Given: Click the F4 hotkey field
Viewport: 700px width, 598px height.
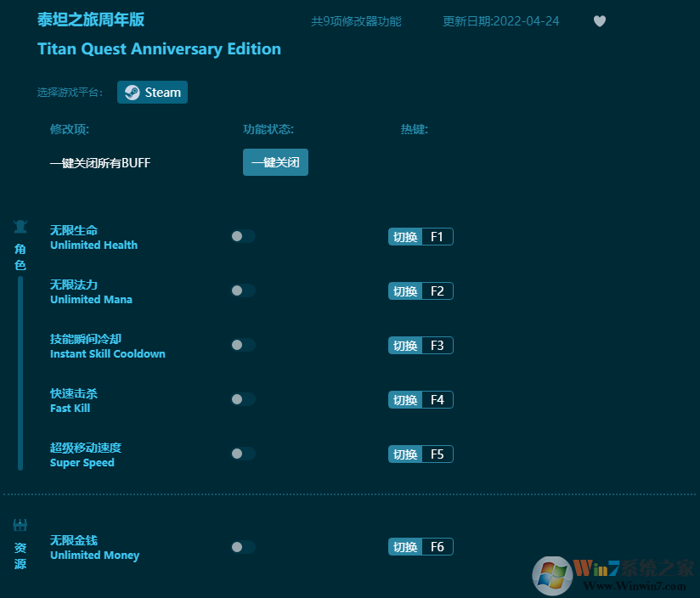Looking at the screenshot, I should 437,400.
